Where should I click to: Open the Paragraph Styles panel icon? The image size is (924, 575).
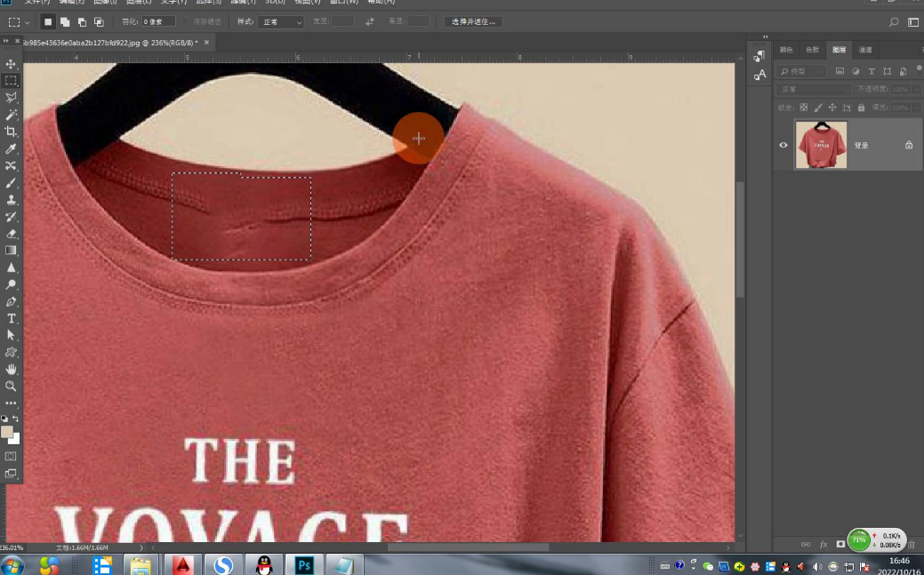pos(759,56)
